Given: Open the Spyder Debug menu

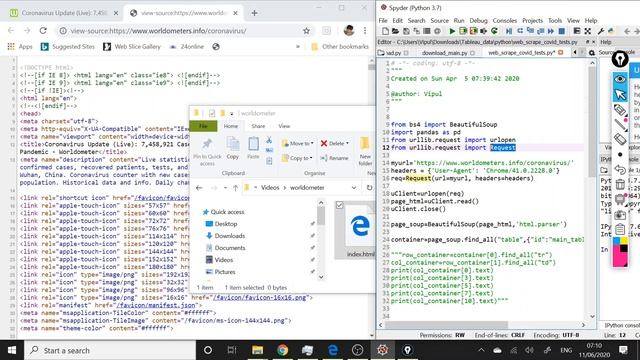Looking at the screenshot, I should [x=478, y=20].
